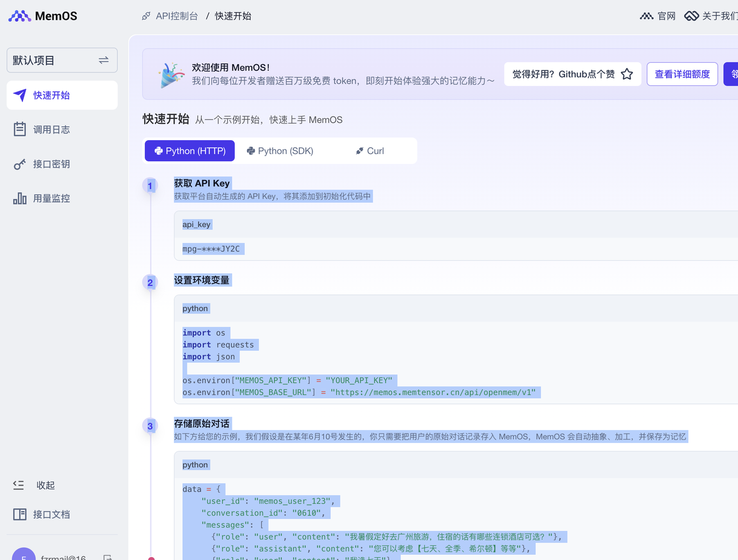This screenshot has width=738, height=560.
Task: Click the api_key code block header
Action: coord(456,224)
